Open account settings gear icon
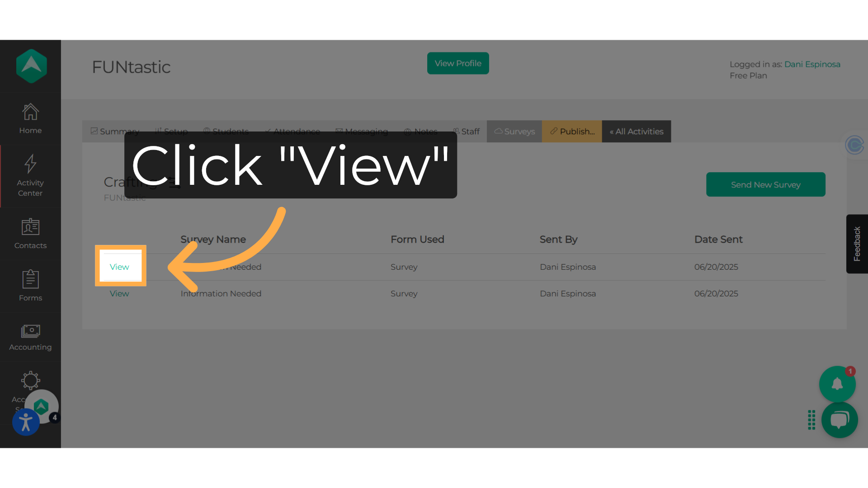Viewport: 868px width, 488px height. (30, 380)
